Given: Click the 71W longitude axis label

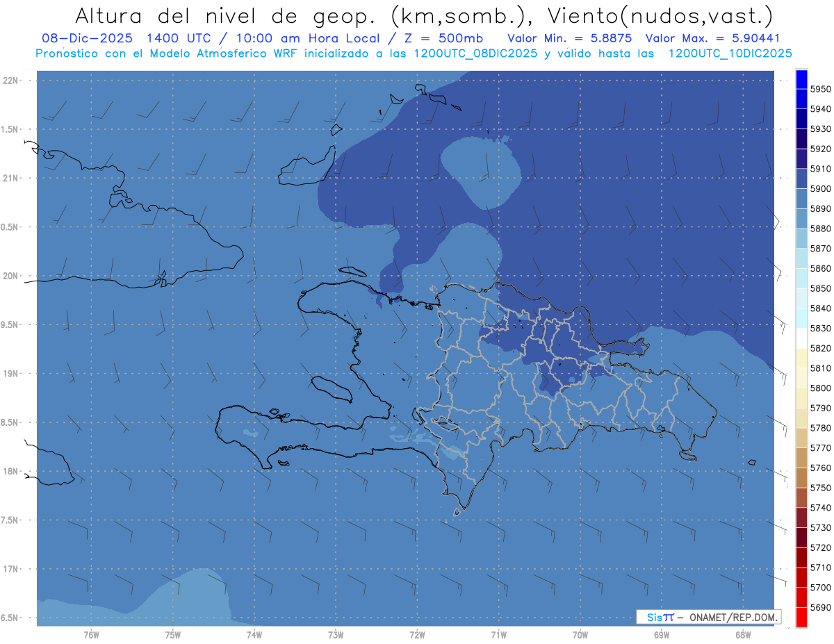Looking at the screenshot, I should [498, 635].
